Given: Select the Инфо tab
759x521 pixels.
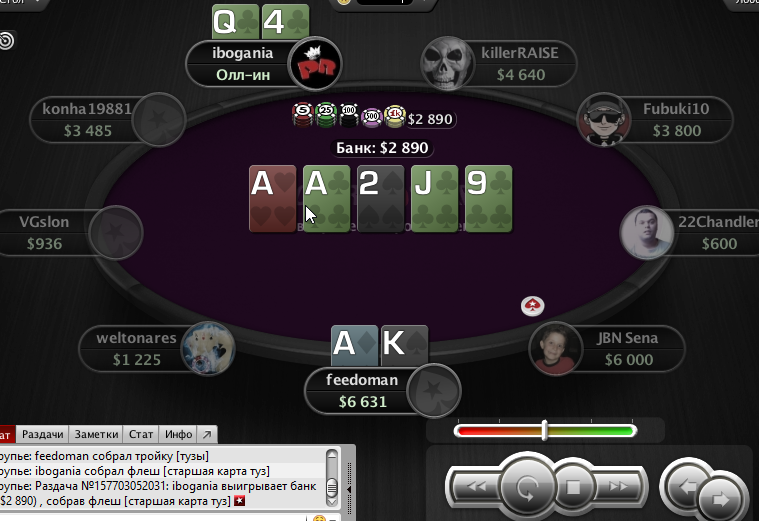Looking at the screenshot, I should 178,434.
